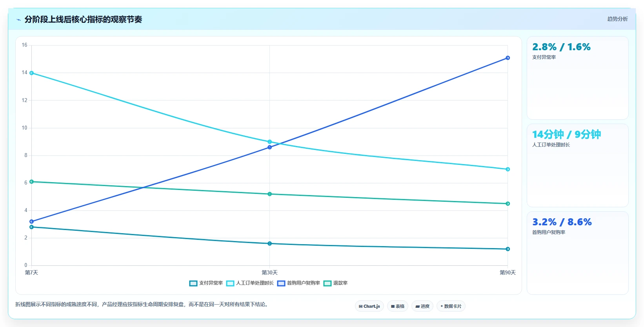Click 首购用户复购率 data point at 第30天
Screen dimensions: 644x327
269,147
